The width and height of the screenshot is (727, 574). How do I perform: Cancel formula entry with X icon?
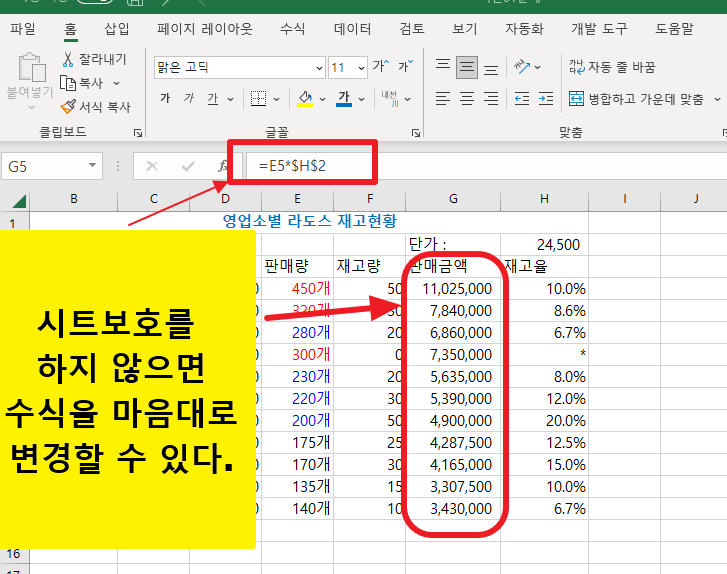point(152,166)
